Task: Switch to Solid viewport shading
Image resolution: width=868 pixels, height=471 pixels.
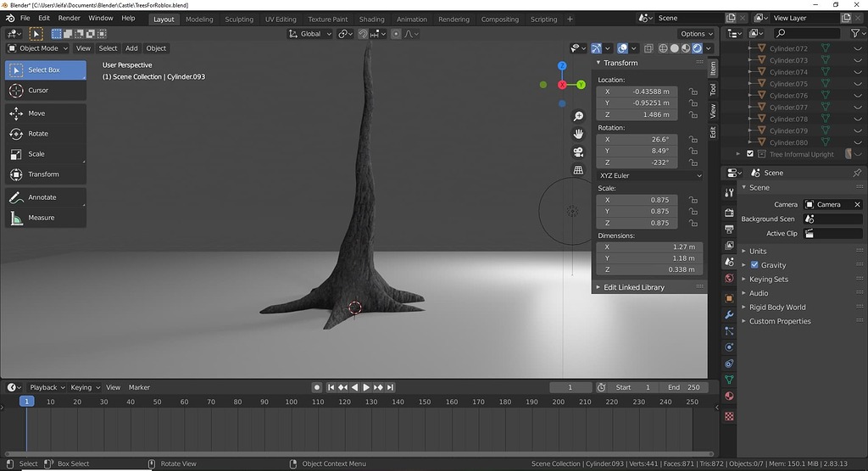Action: coord(674,48)
